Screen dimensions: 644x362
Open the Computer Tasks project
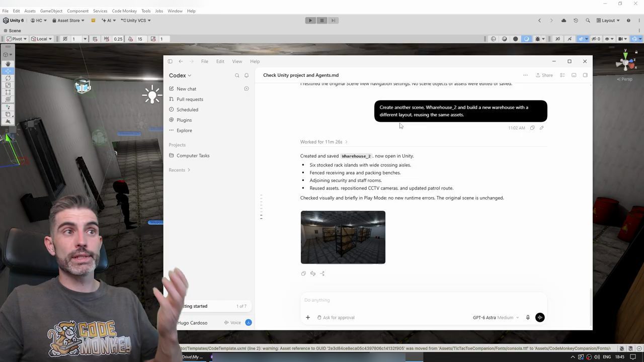point(193,156)
